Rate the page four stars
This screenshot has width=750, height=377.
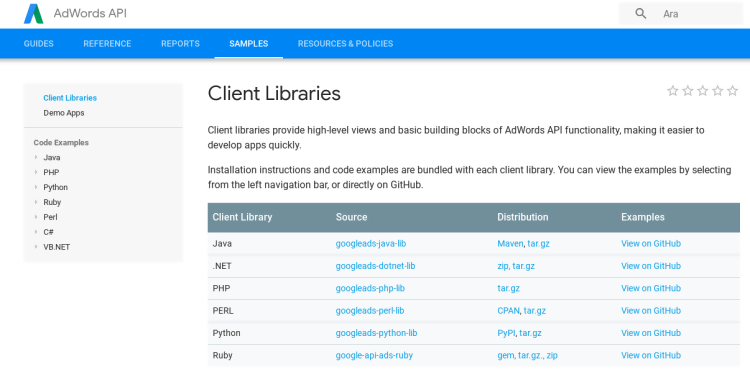click(x=717, y=90)
